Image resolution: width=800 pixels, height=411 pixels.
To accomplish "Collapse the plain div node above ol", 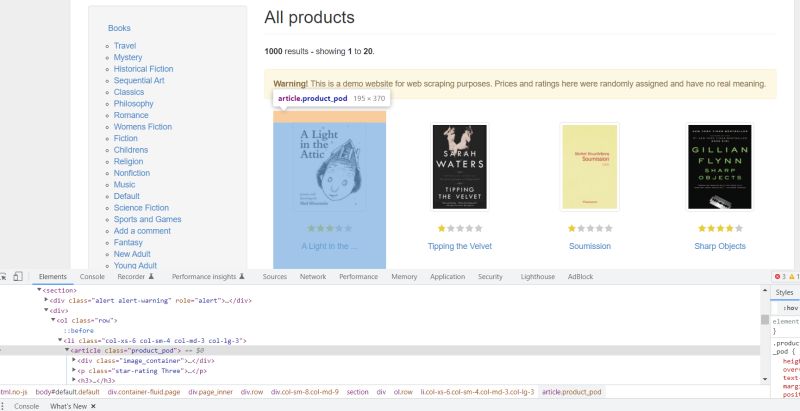I will [46, 310].
